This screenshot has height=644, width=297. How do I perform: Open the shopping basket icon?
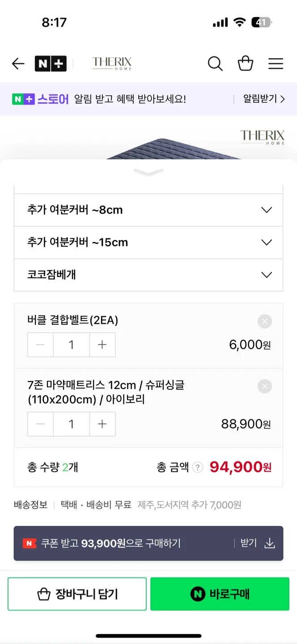[x=246, y=64]
